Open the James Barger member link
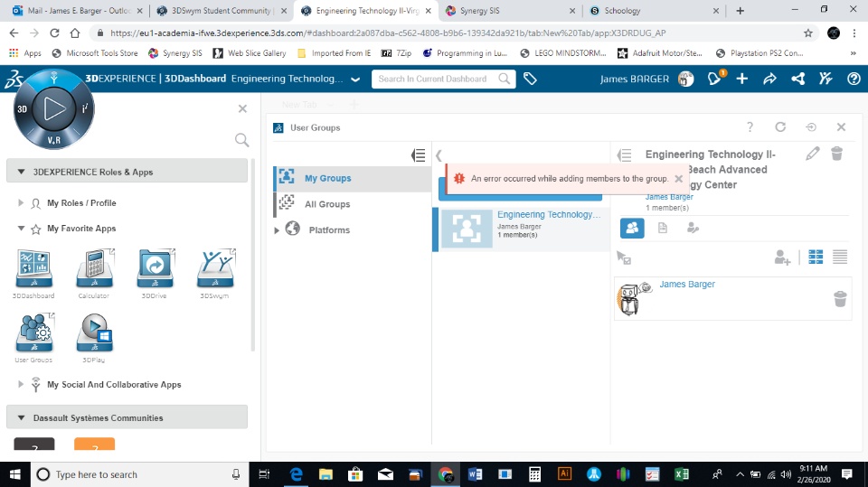The image size is (868, 487). tap(687, 284)
